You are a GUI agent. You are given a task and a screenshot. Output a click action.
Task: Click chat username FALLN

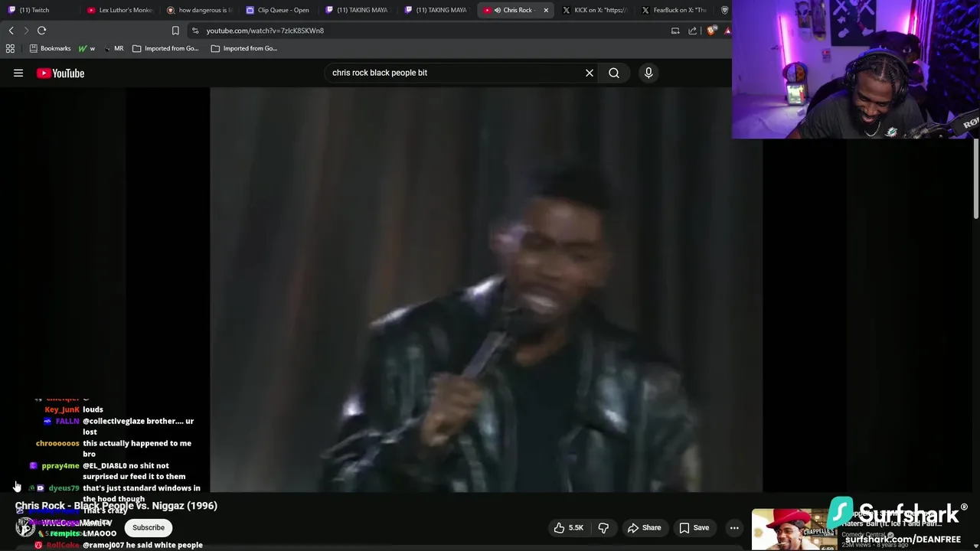(x=67, y=421)
